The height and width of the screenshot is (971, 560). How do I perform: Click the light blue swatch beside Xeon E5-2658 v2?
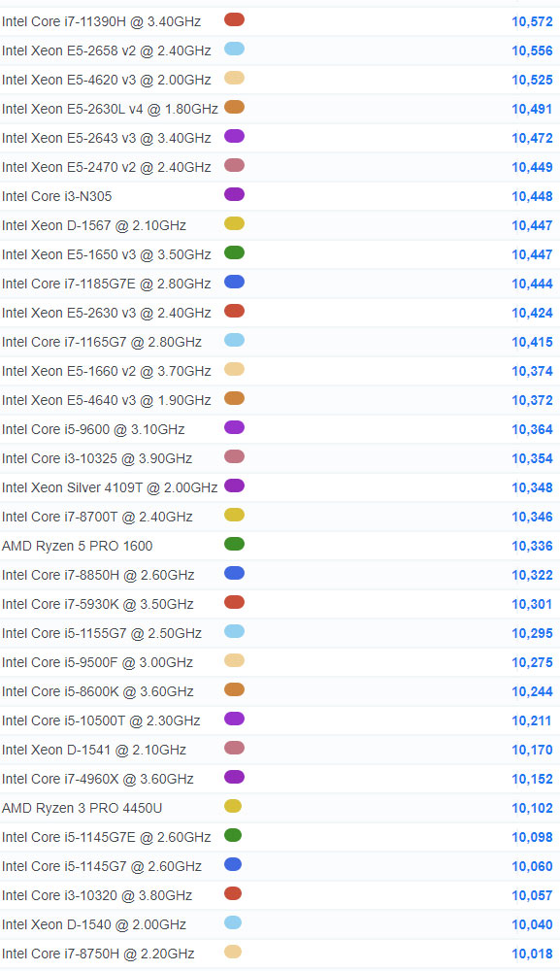point(234,49)
